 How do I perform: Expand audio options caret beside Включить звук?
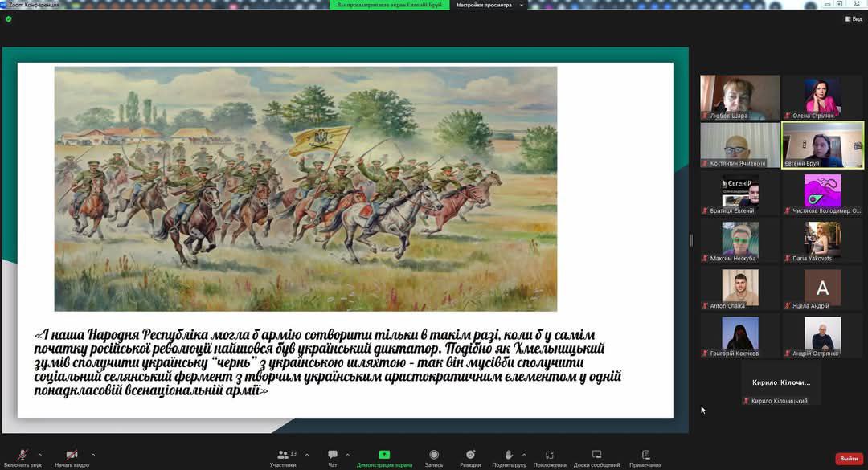point(40,455)
